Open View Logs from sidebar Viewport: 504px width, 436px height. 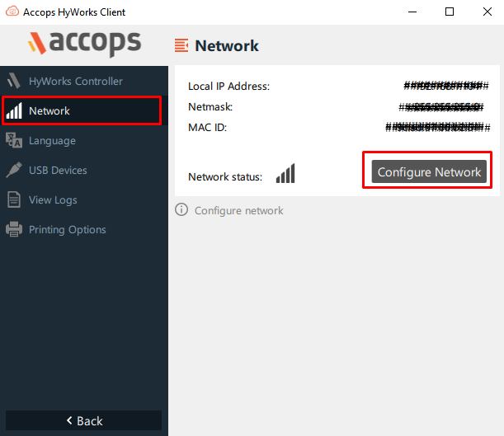(53, 200)
